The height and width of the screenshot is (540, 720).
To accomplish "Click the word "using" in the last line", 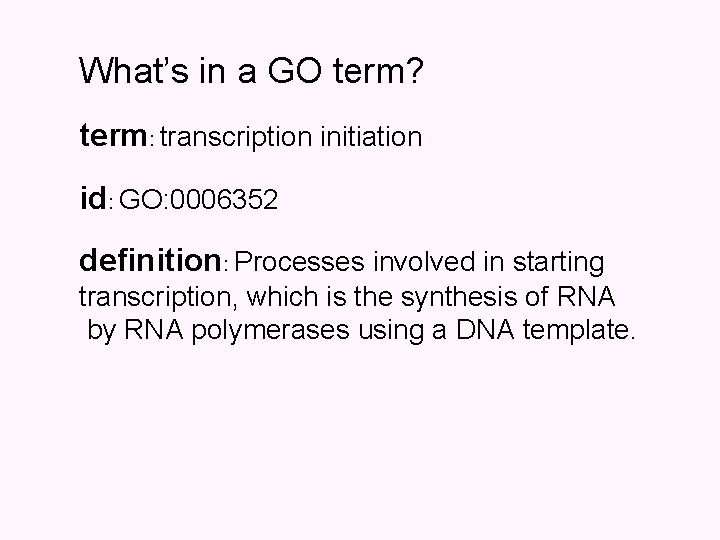I will pyautogui.click(x=390, y=331).
